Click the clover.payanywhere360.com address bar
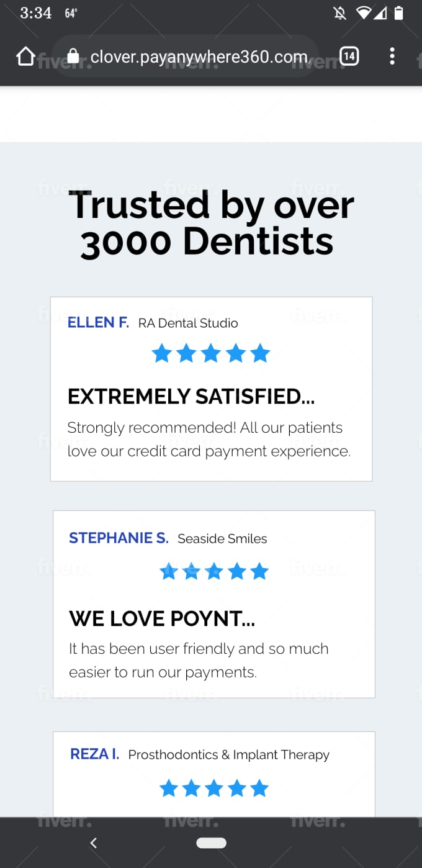The height and width of the screenshot is (868, 422). [186, 57]
